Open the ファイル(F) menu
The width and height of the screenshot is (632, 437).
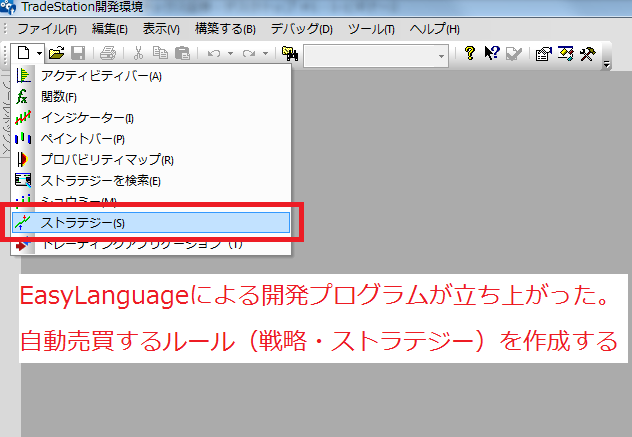[47, 29]
